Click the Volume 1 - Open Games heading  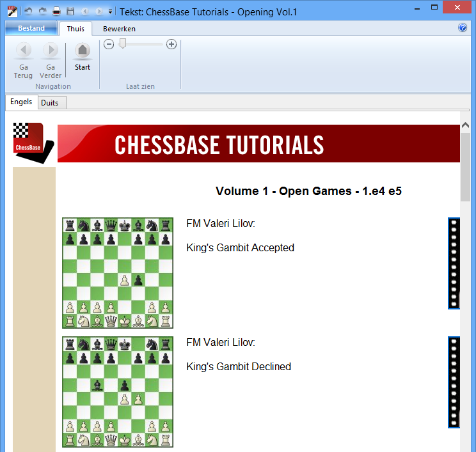click(x=308, y=191)
